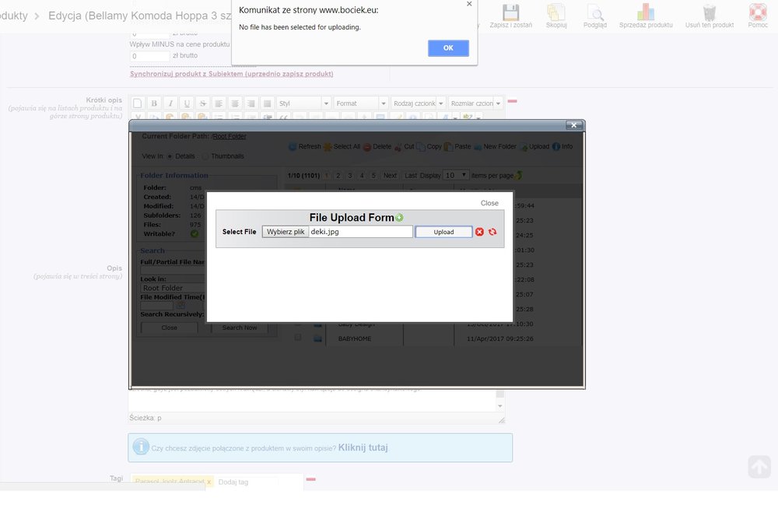
Task: Click red X cancel icon next to Upload
Action: point(479,232)
